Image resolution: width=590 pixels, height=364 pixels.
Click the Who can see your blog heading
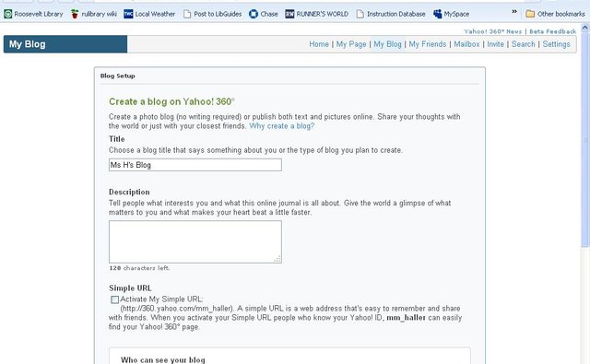pos(163,360)
